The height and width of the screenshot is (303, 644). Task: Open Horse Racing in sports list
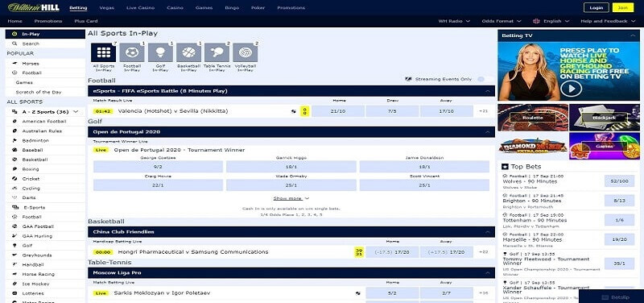(38, 274)
